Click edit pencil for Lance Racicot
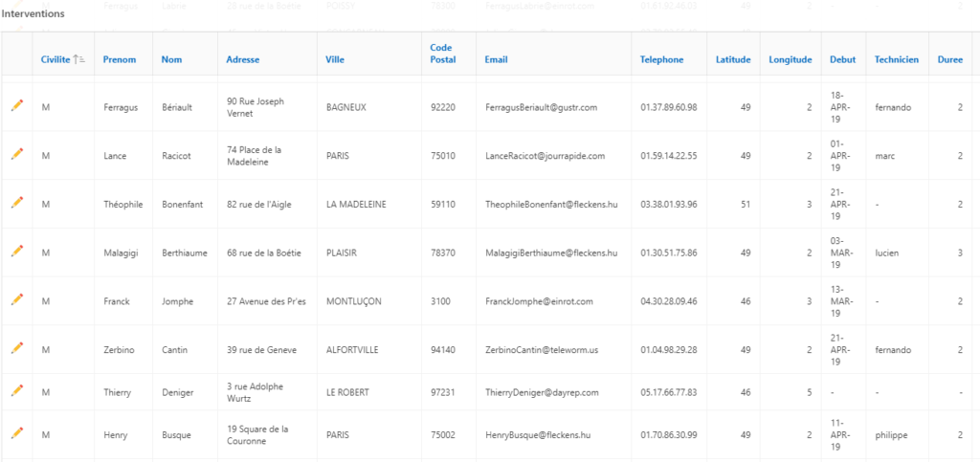The height and width of the screenshot is (462, 980). click(17, 154)
